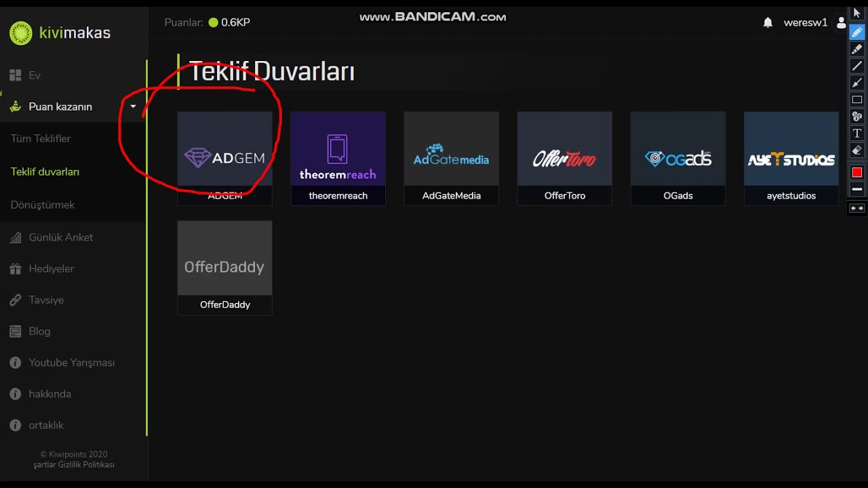Select the Bandicam pencil drawing tool
The height and width of the screenshot is (488, 868).
coord(857,32)
